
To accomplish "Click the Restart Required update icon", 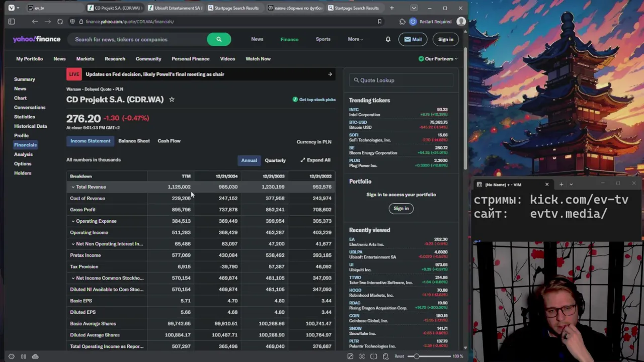I will [x=413, y=22].
